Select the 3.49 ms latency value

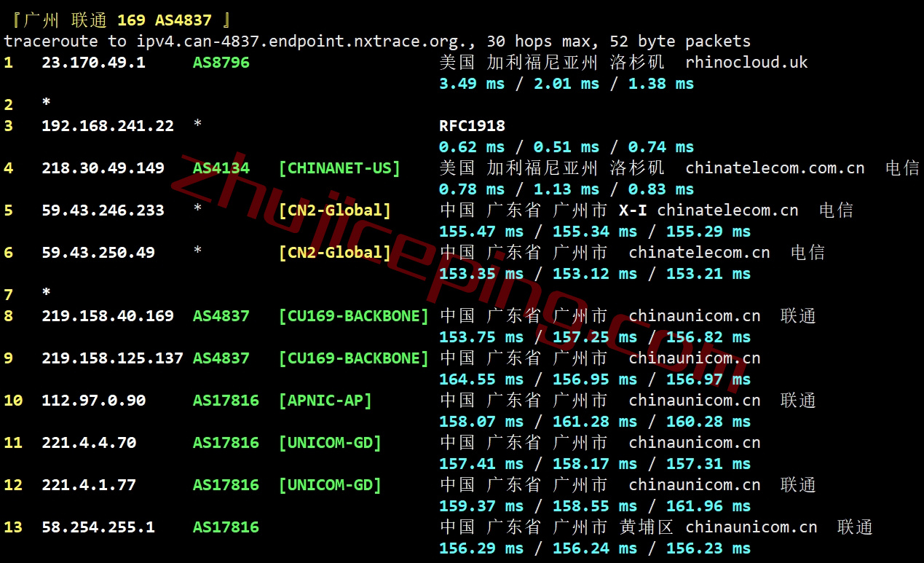(x=472, y=84)
